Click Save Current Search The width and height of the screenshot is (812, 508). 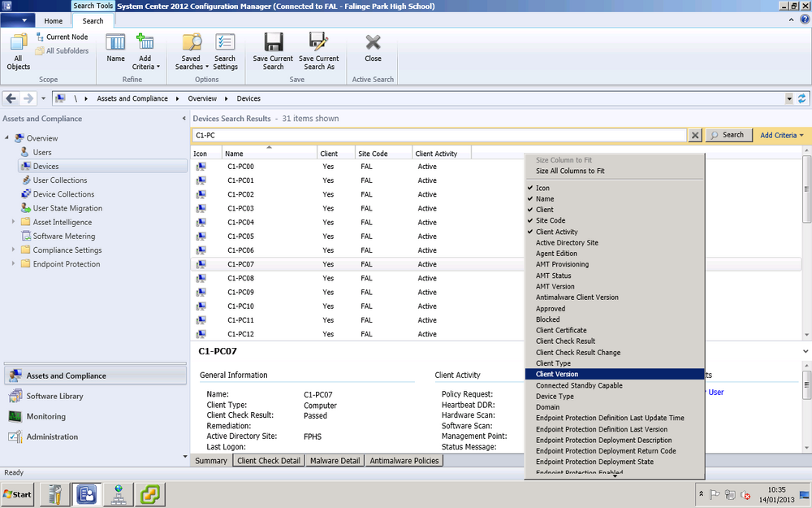pos(273,50)
